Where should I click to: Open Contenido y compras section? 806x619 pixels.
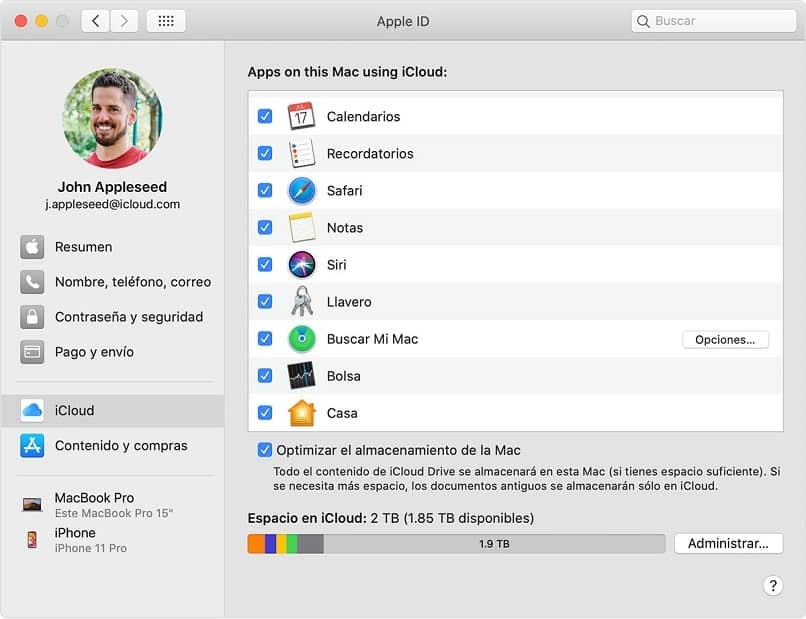[x=113, y=446]
